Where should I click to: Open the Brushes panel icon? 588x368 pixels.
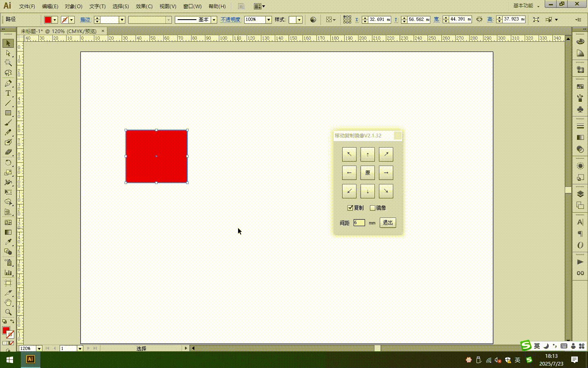coord(580,98)
